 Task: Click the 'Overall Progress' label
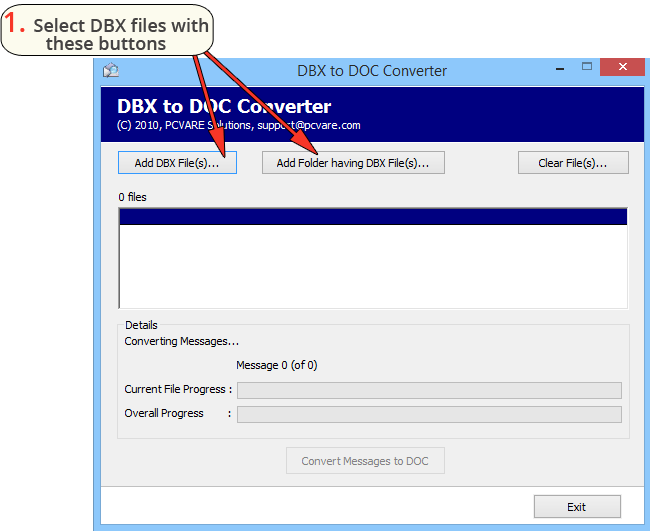[x=164, y=413]
